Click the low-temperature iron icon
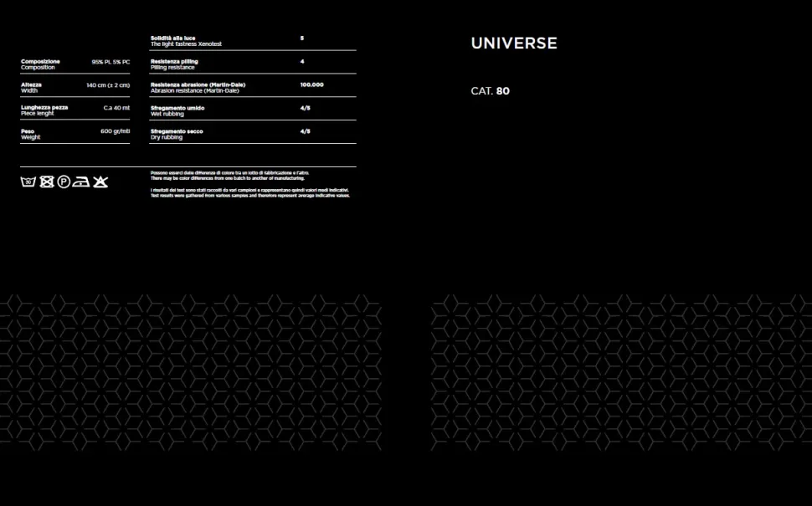 (x=82, y=181)
